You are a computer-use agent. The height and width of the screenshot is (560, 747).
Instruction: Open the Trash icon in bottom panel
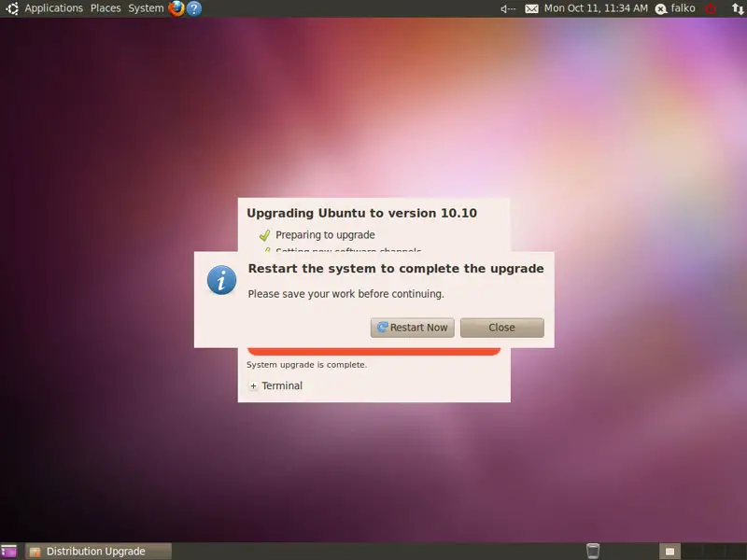click(x=592, y=551)
